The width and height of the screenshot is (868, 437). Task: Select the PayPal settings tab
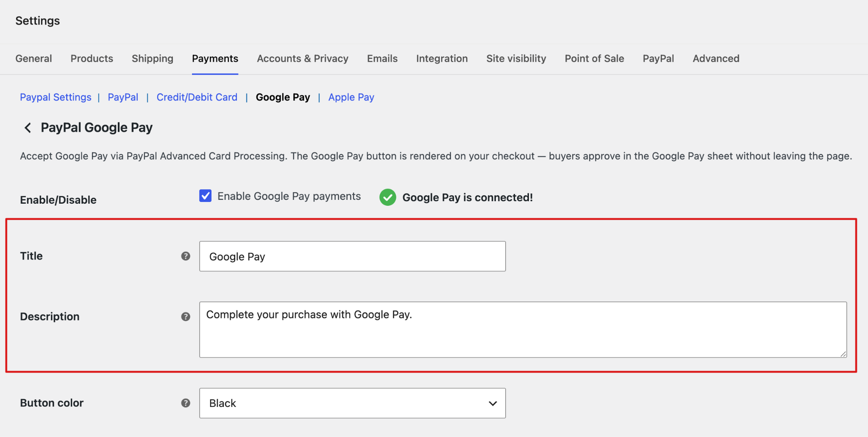659,58
